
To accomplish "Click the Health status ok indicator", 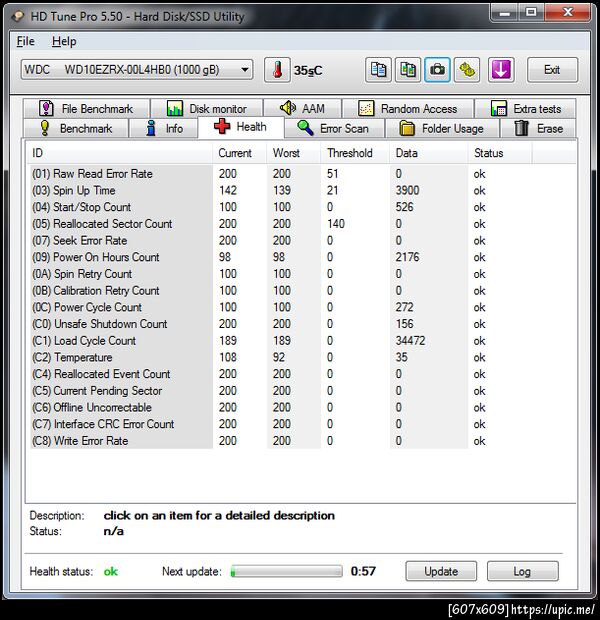I will coord(111,571).
